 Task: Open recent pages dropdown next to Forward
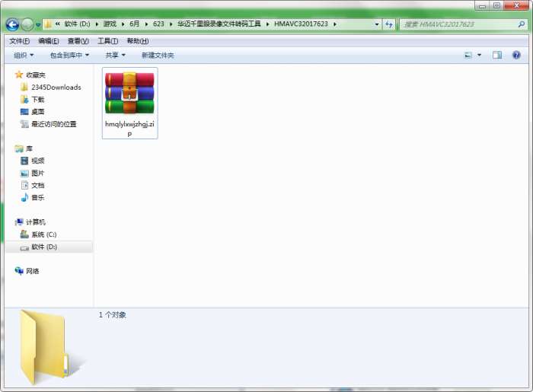tap(38, 25)
